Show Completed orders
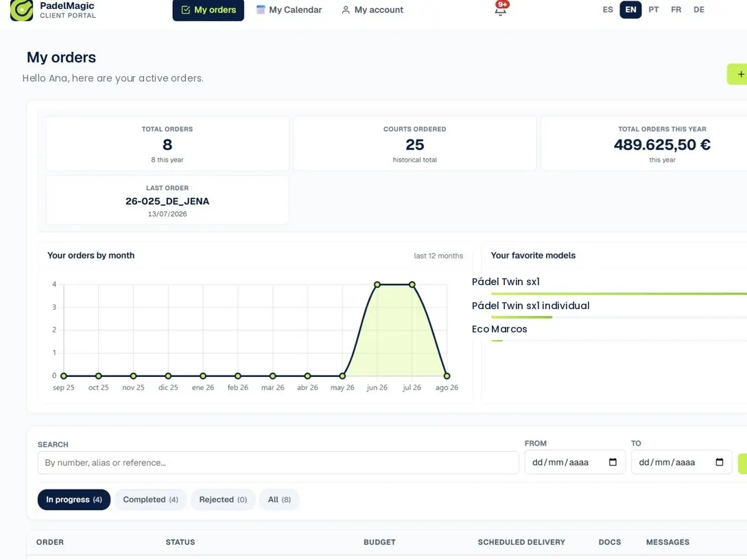 coord(150,500)
